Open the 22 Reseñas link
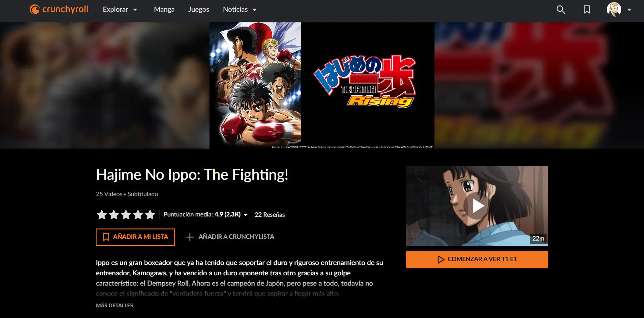The width and height of the screenshot is (644, 318). pyautogui.click(x=270, y=215)
